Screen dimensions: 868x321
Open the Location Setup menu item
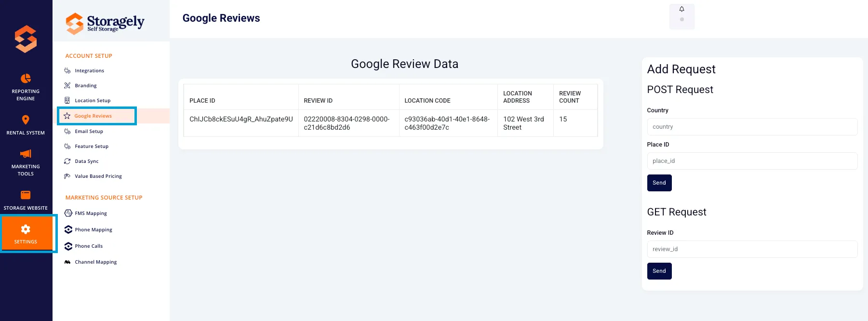(93, 101)
